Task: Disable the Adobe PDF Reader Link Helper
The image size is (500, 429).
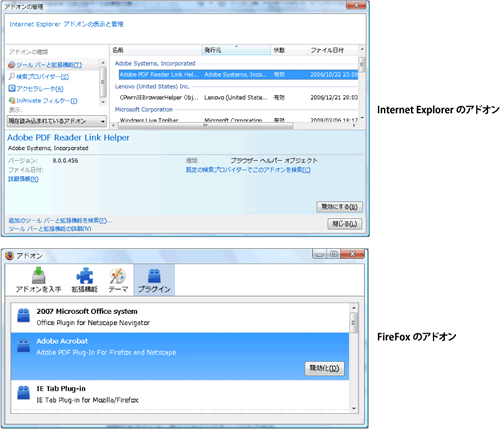Action: [339, 207]
